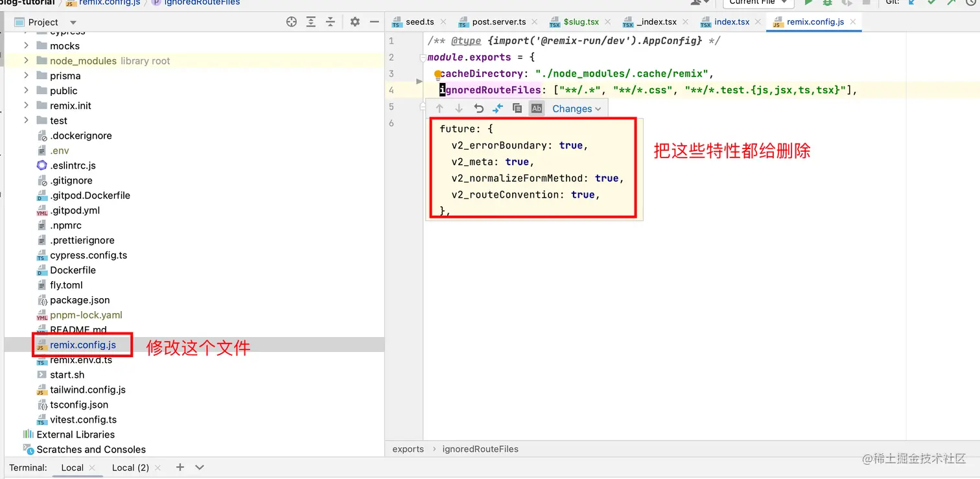Screen dimensions: 980x479
Task: Expand the public folder
Action: tap(26, 90)
